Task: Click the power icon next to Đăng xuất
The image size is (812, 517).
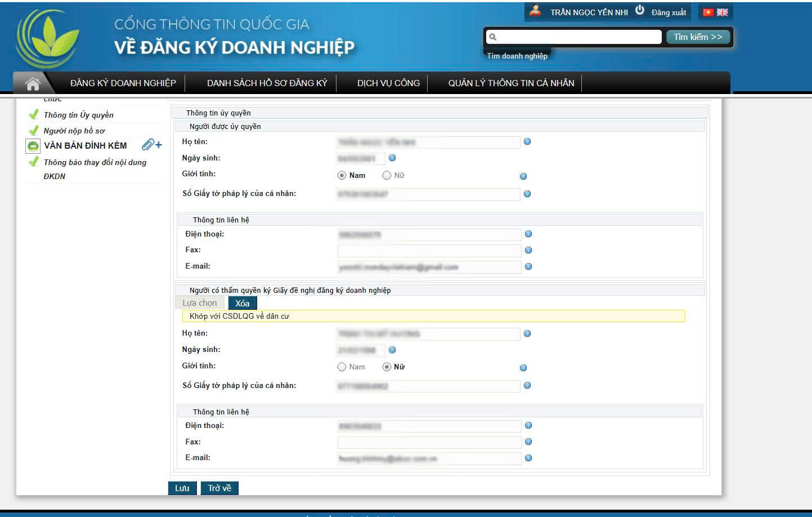Action: 640,10
